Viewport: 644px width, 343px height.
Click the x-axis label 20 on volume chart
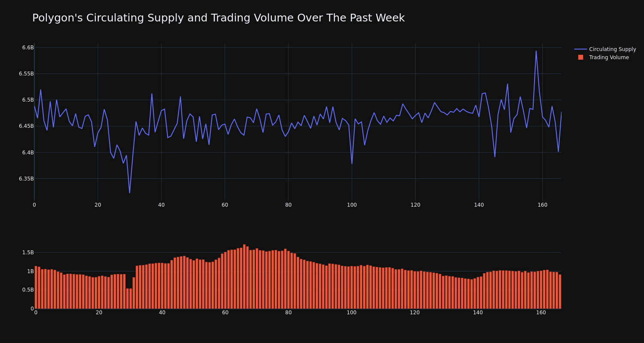99,313
